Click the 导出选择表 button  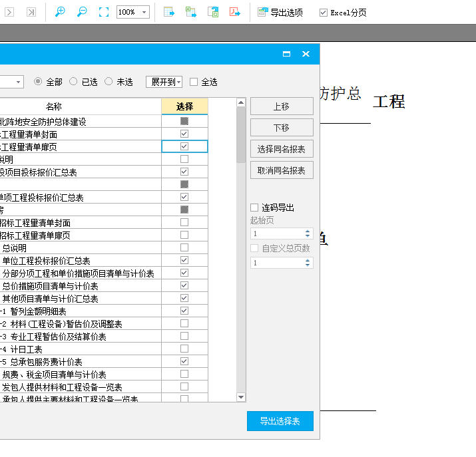point(280,421)
